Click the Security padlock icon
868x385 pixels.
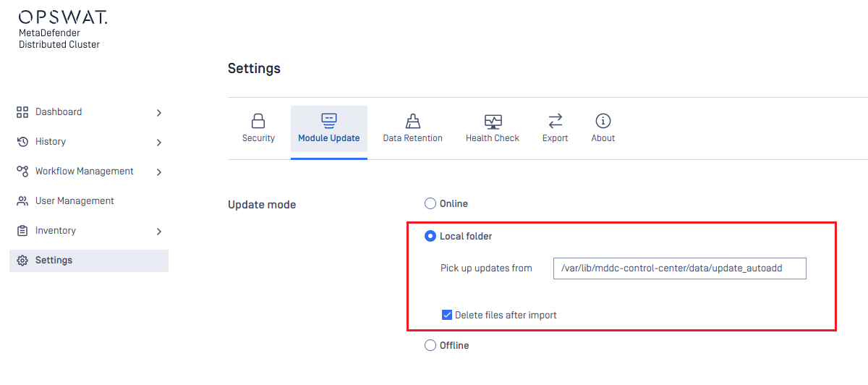[x=258, y=121]
